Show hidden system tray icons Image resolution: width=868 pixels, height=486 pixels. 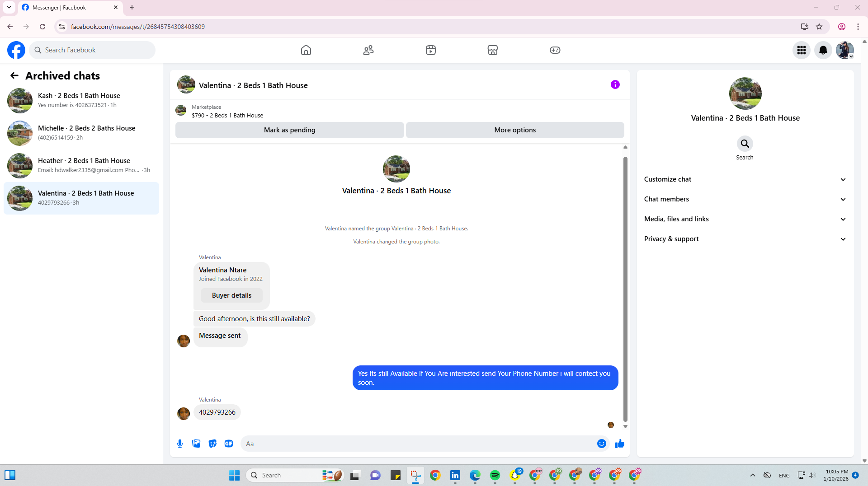coord(753,475)
